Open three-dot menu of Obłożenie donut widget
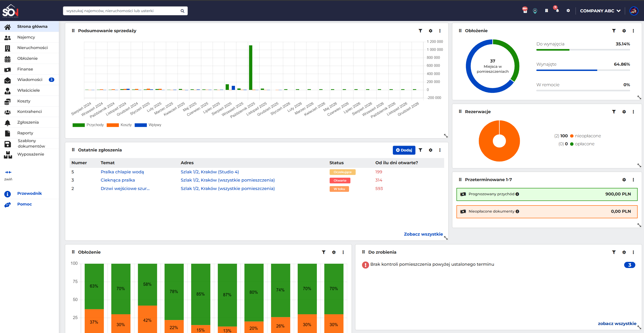The image size is (644, 333). 633,31
